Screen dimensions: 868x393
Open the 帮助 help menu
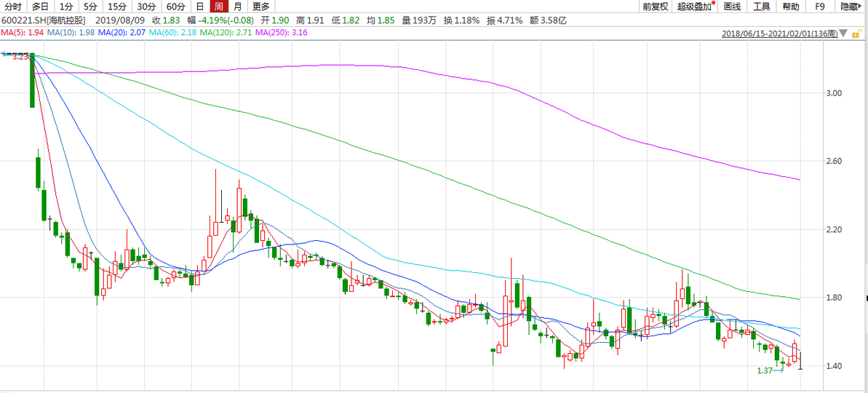[x=790, y=7]
